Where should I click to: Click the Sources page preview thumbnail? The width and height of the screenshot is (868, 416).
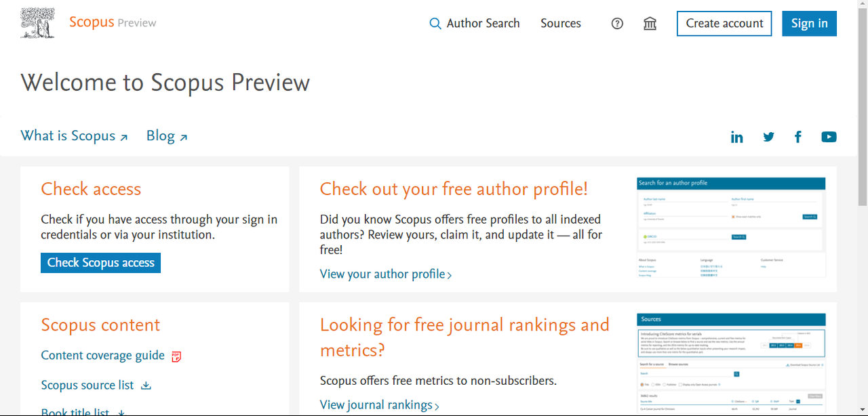[731, 362]
